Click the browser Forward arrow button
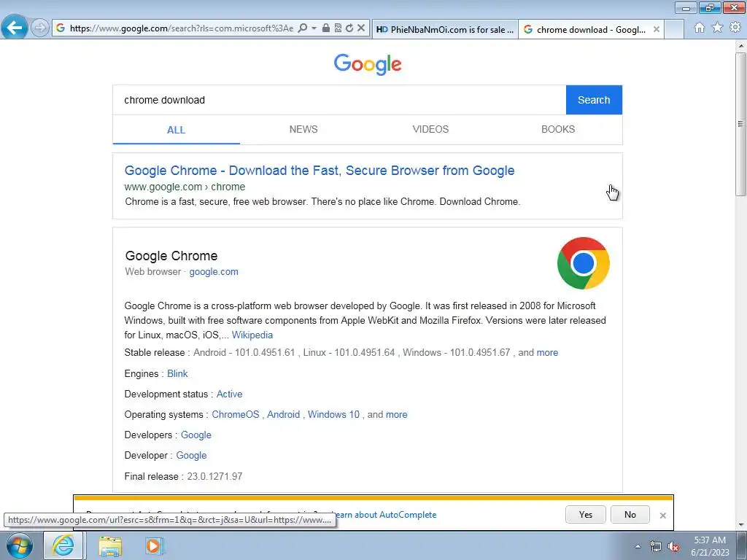The width and height of the screenshot is (747, 560). coord(40,28)
